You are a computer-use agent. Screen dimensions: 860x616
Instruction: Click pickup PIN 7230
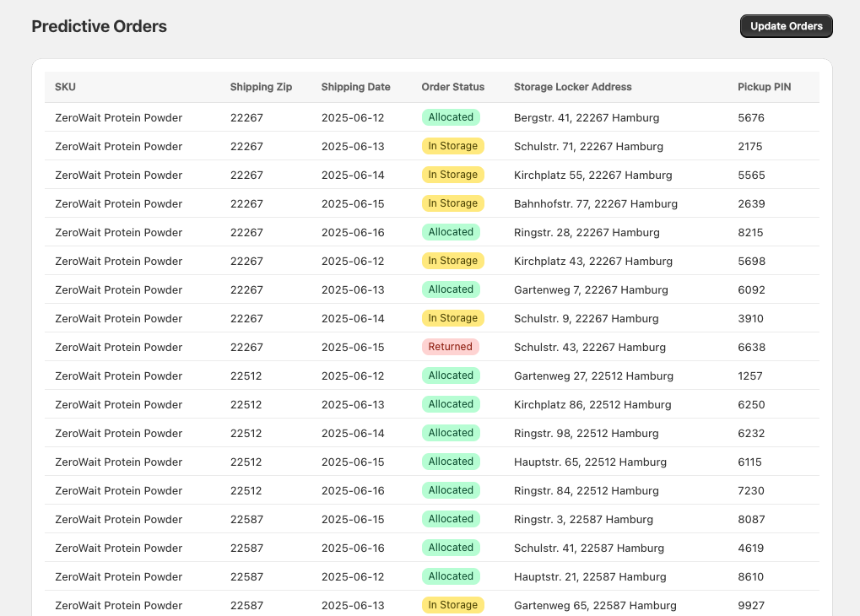pos(751,491)
